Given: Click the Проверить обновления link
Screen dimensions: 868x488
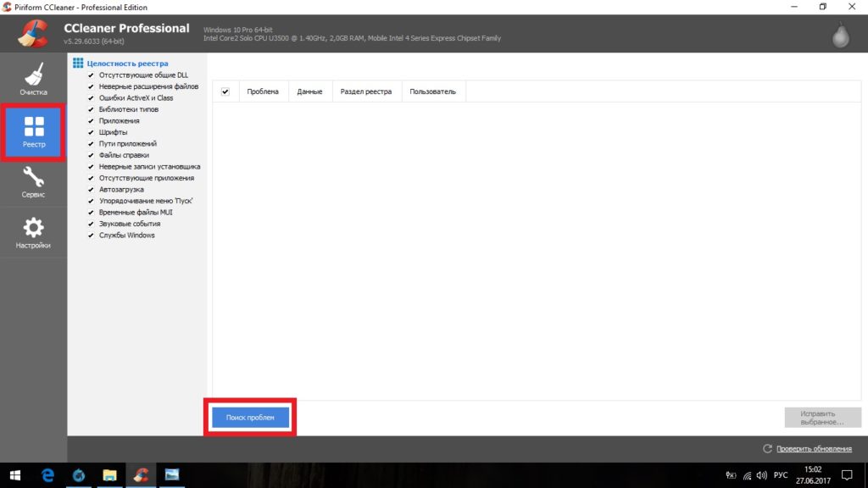Looking at the screenshot, I should [814, 449].
